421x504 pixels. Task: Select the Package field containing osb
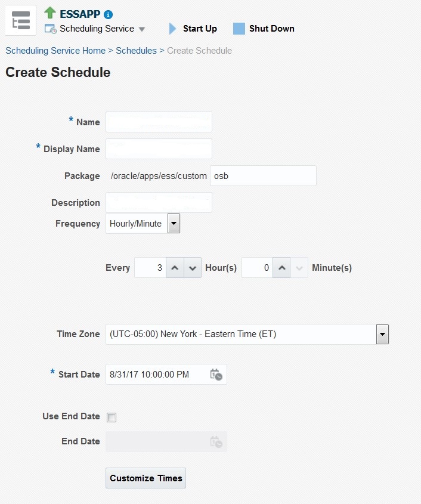click(x=263, y=176)
